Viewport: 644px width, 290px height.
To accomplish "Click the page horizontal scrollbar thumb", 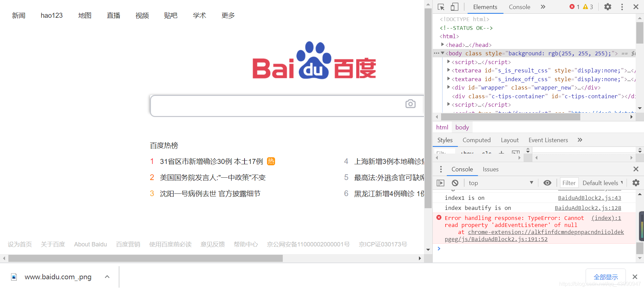I will coord(146,258).
